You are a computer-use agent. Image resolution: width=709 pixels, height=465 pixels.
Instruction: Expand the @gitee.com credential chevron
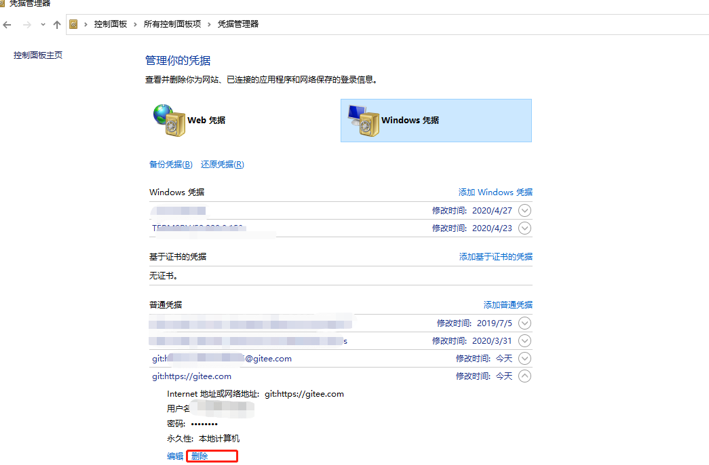point(525,359)
